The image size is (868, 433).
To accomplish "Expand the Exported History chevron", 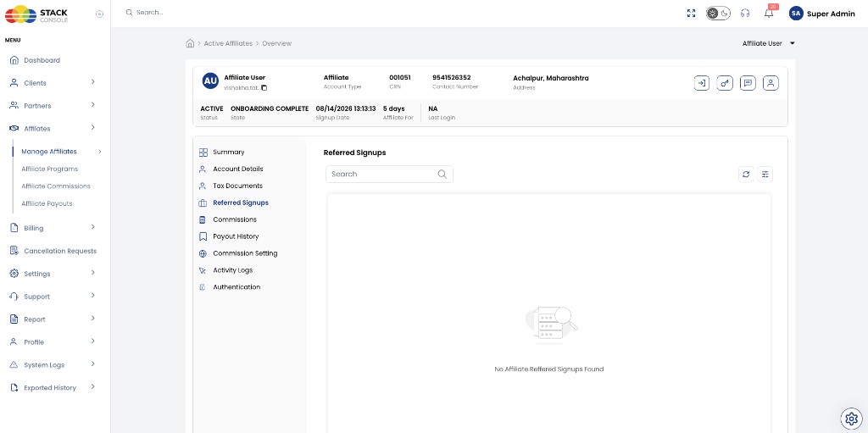I will pyautogui.click(x=93, y=386).
